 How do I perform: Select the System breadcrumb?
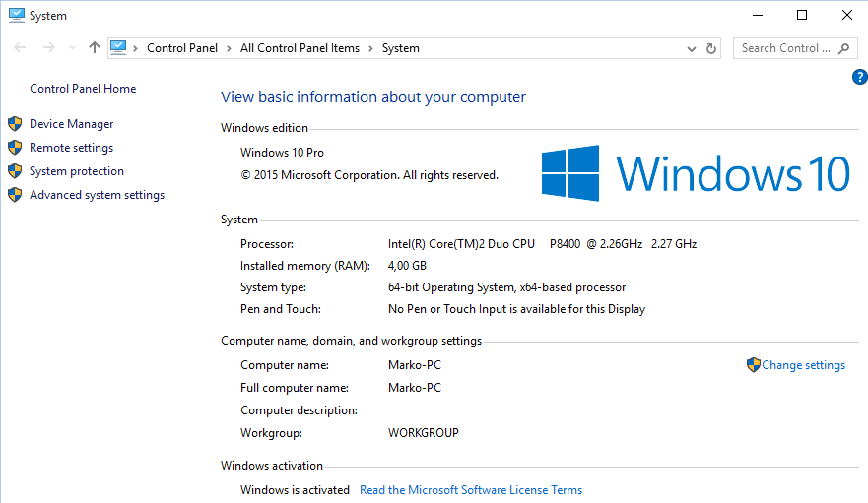tap(401, 48)
